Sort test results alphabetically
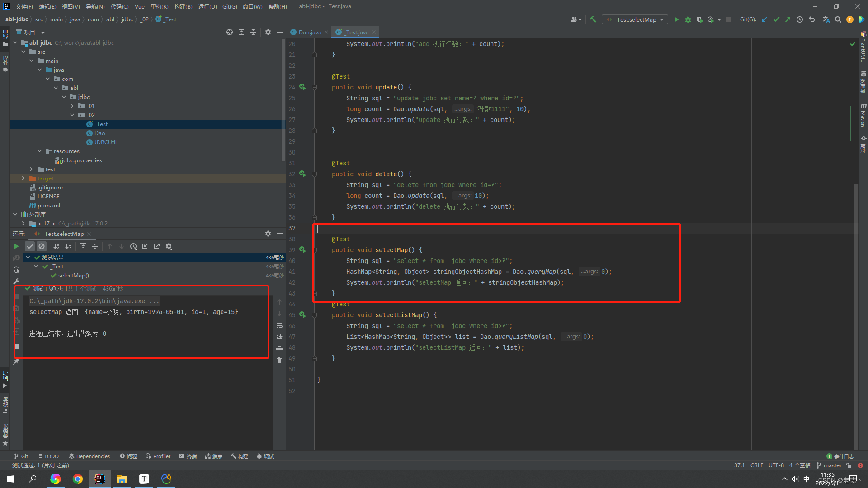The height and width of the screenshot is (488, 868). 57,246
